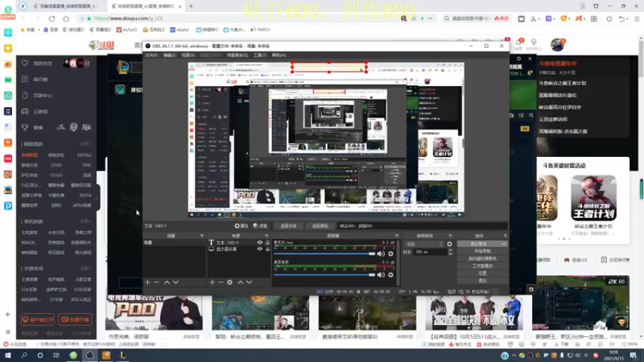644x362 pixels.
Task: Add a new source in OBS
Action: pyautogui.click(x=212, y=282)
